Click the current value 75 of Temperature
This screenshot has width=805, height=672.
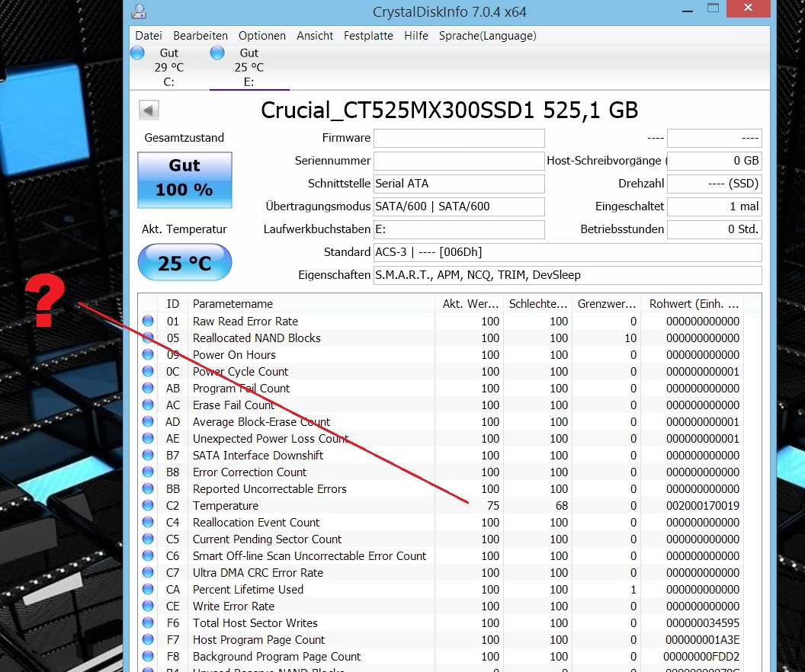coord(493,506)
